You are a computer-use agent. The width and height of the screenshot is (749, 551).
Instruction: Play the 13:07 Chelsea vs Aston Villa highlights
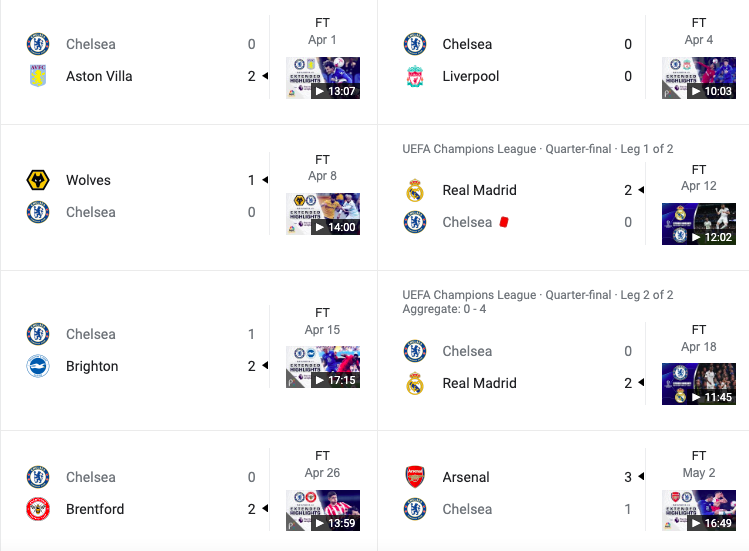(x=323, y=78)
